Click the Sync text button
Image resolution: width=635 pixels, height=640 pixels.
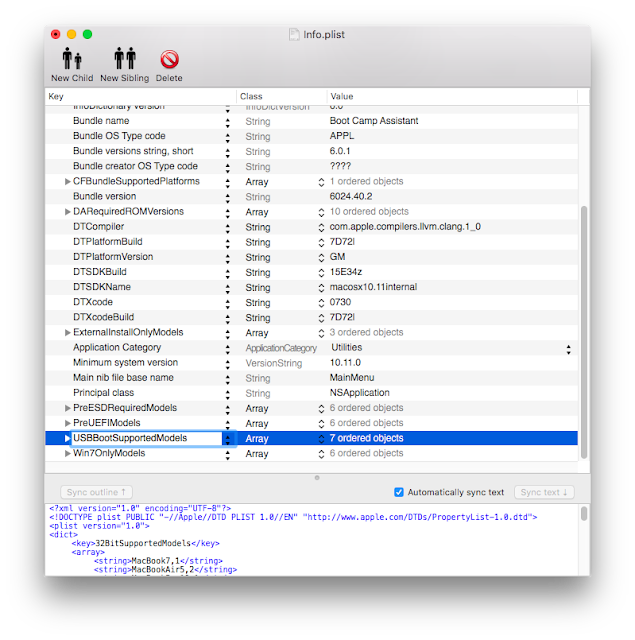tap(544, 492)
